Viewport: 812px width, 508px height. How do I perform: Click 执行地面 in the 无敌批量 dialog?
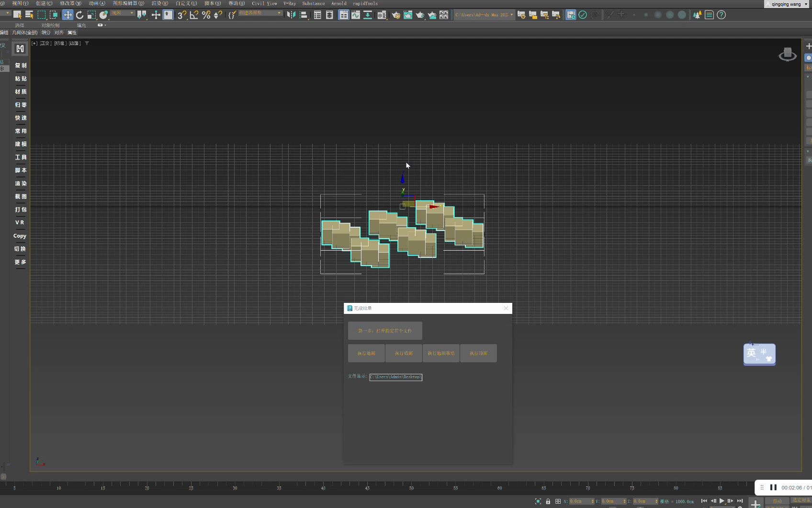tap(365, 353)
